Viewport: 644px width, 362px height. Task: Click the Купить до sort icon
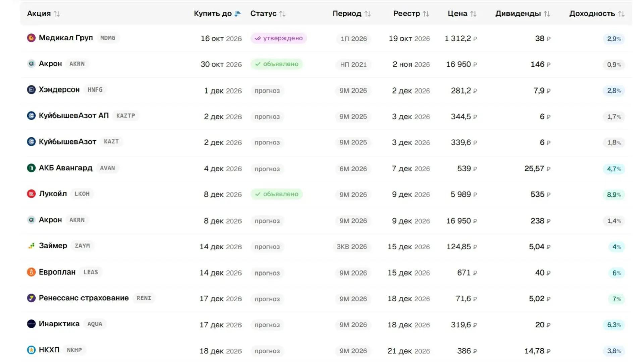click(x=238, y=14)
